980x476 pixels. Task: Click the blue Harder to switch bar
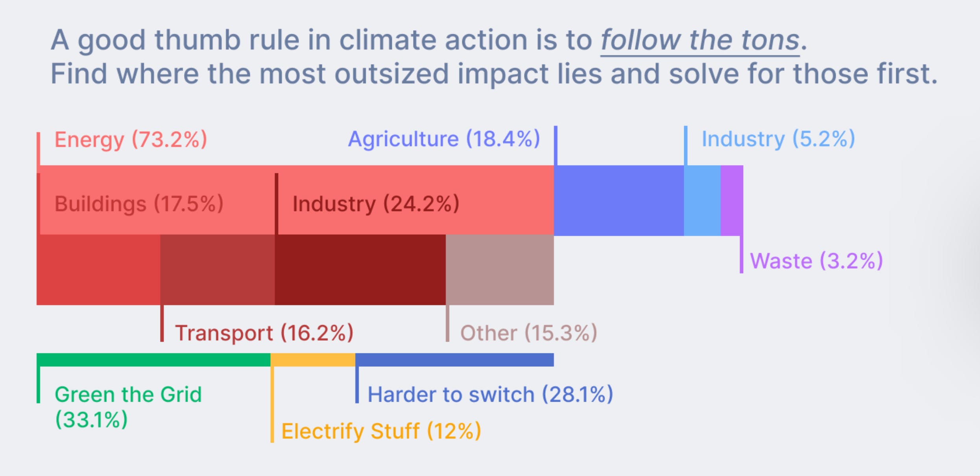(x=454, y=360)
